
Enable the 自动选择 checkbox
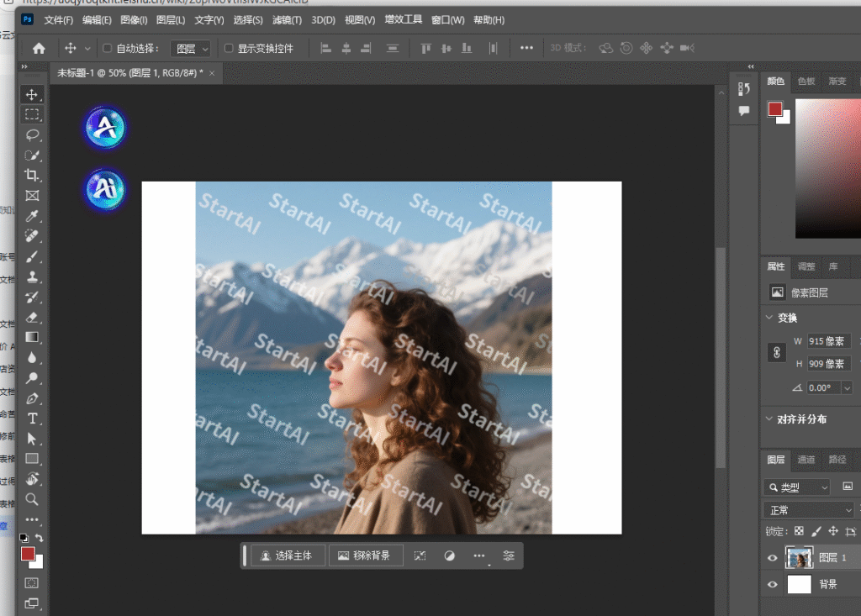[107, 49]
